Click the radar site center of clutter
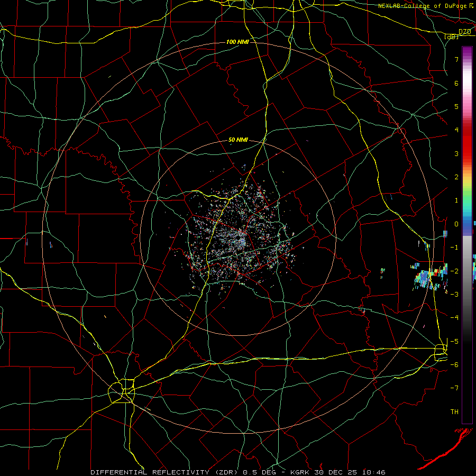 242,241
